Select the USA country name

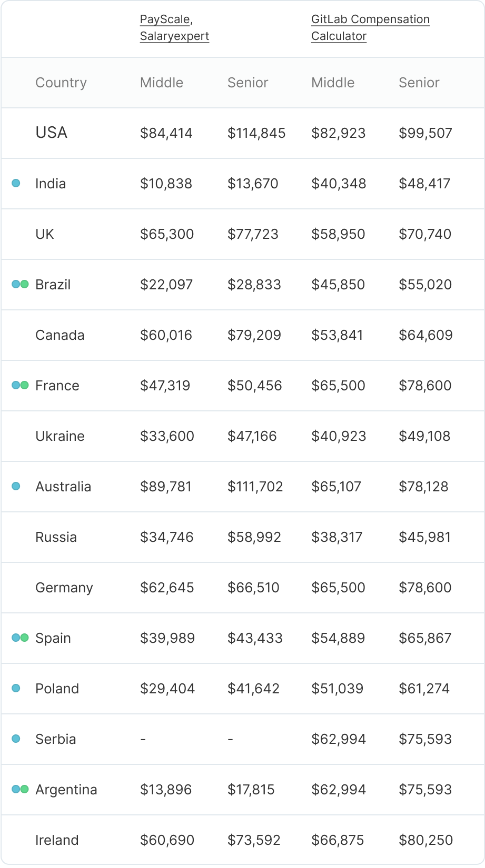51,133
